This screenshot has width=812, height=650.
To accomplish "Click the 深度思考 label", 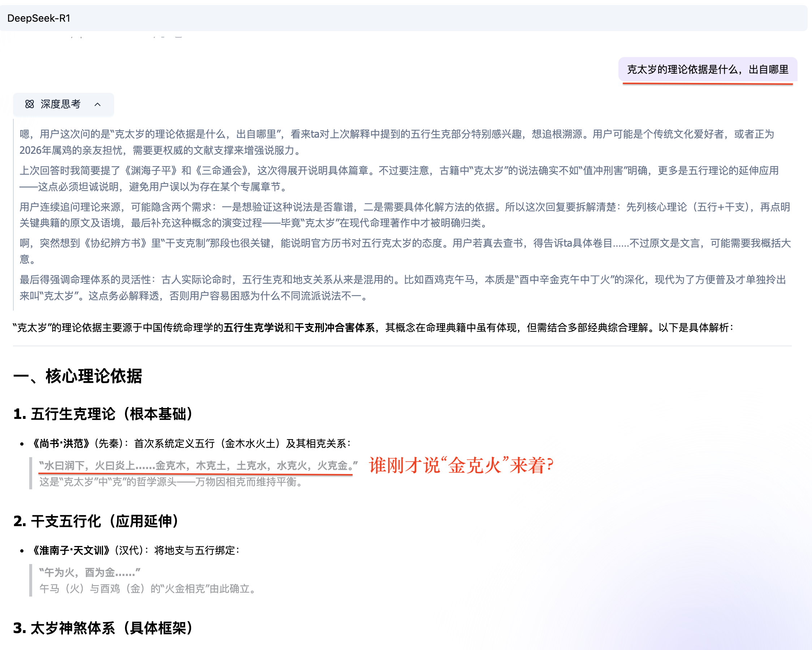I will [61, 104].
